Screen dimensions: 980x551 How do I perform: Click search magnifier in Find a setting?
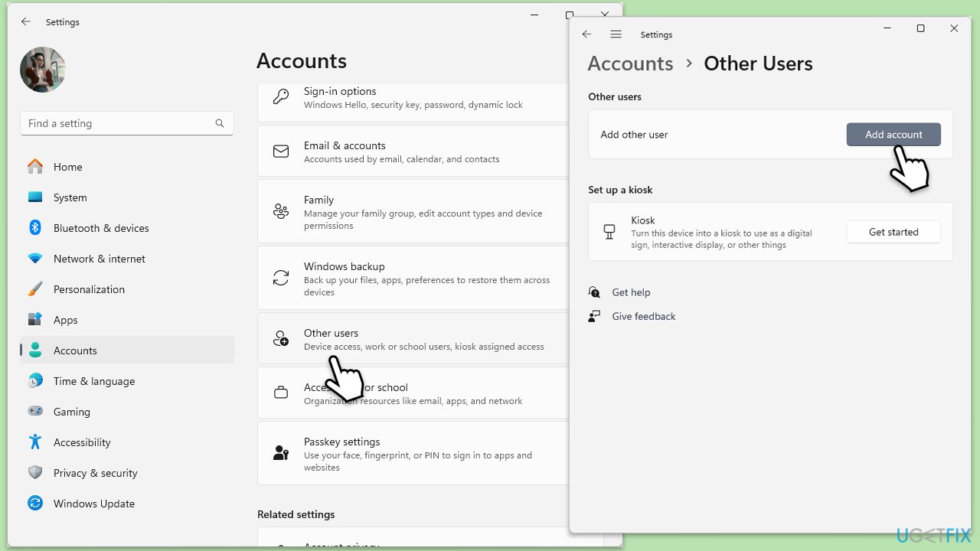(x=220, y=123)
